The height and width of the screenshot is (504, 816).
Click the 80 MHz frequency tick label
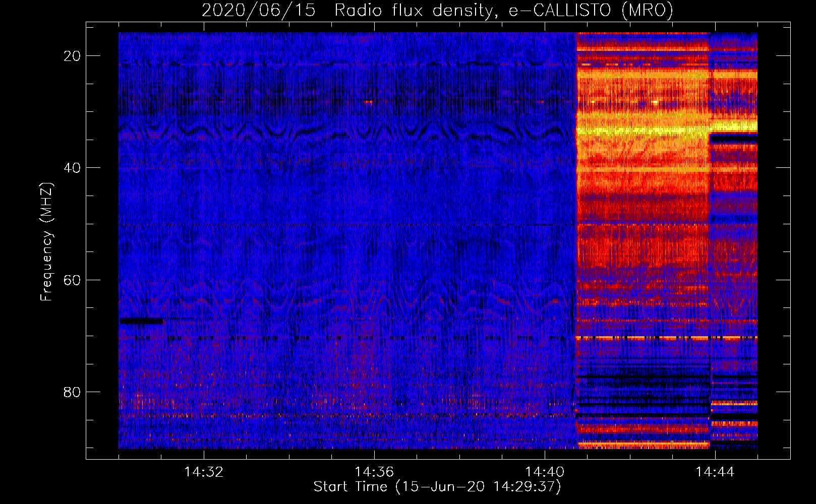tap(73, 392)
